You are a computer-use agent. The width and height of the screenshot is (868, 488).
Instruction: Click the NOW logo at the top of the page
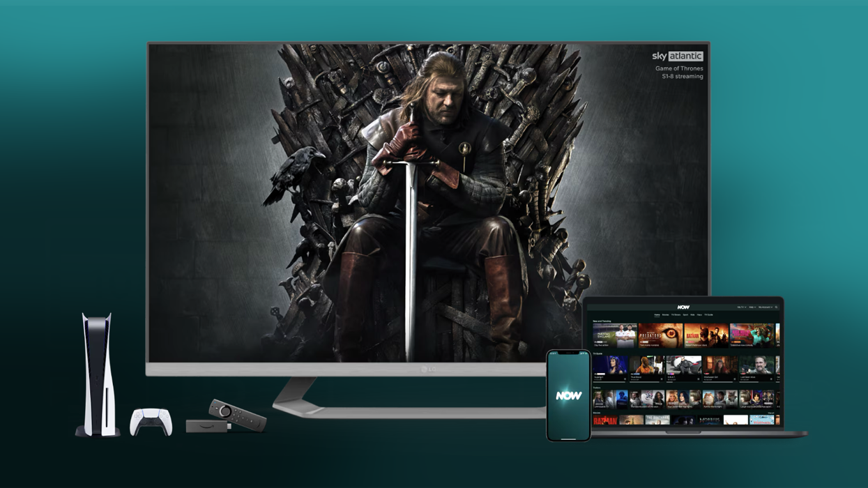(683, 307)
